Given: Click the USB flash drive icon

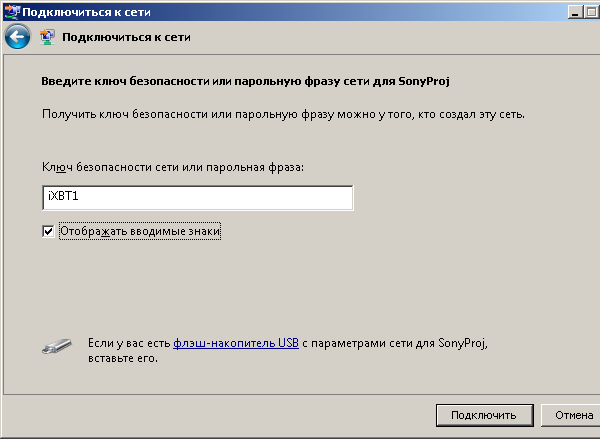Looking at the screenshot, I should (x=55, y=346).
